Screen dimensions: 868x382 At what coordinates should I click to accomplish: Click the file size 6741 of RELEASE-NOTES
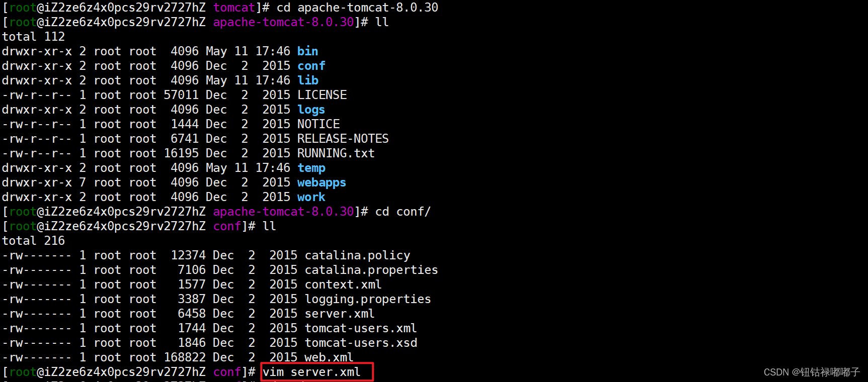coord(185,139)
